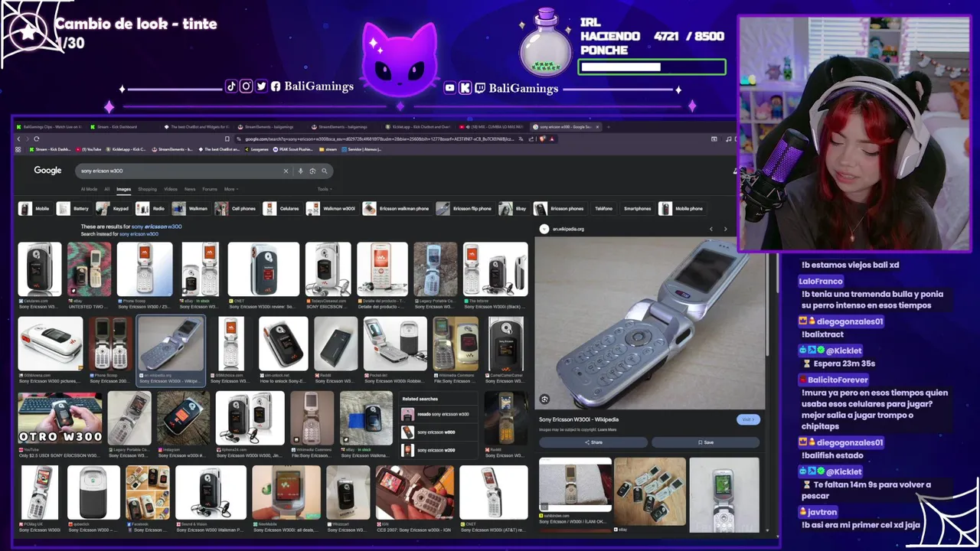Open the YouTube bookmark
The width and height of the screenshot is (980, 551).
(90, 149)
